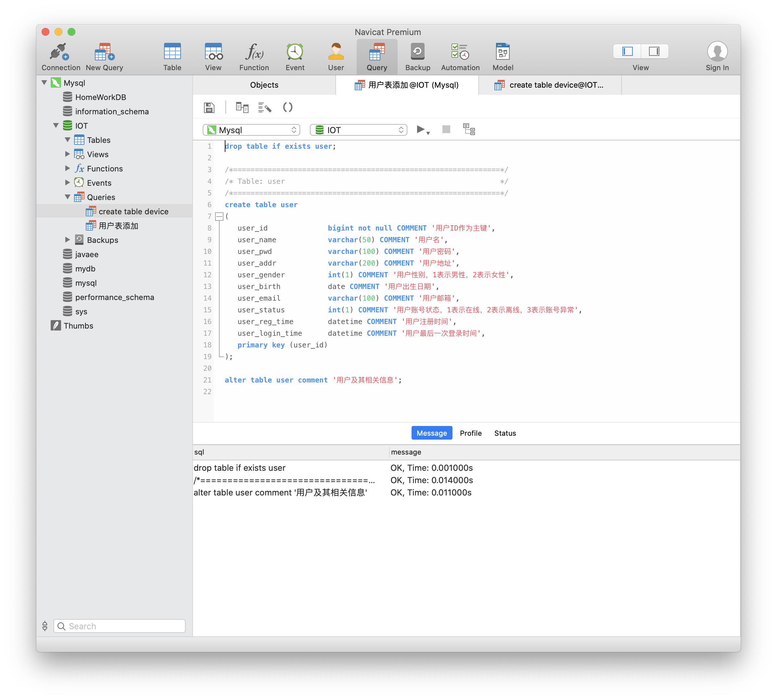Click the stop execution square button
This screenshot has width=777, height=700.
click(x=446, y=130)
